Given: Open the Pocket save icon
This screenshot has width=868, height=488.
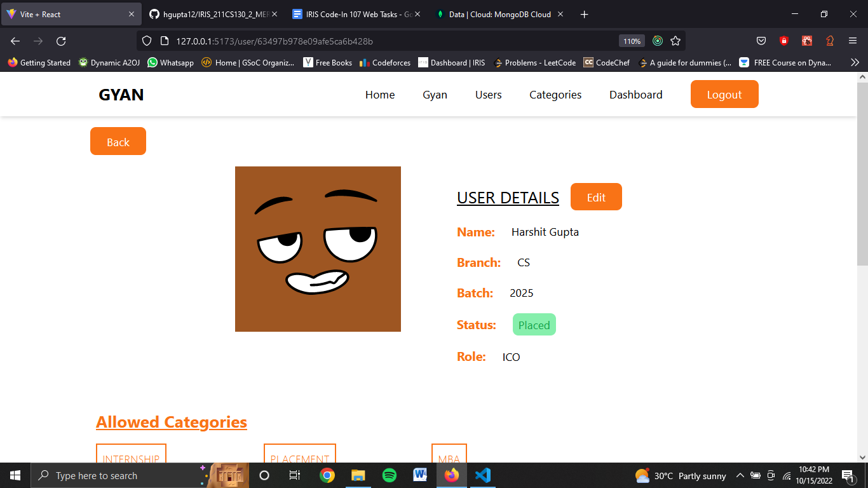Looking at the screenshot, I should click(761, 41).
